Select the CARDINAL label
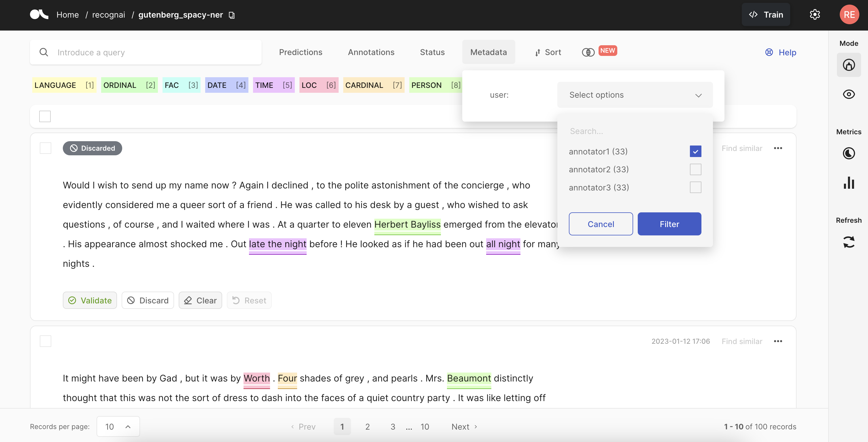868x442 pixels. [373, 85]
